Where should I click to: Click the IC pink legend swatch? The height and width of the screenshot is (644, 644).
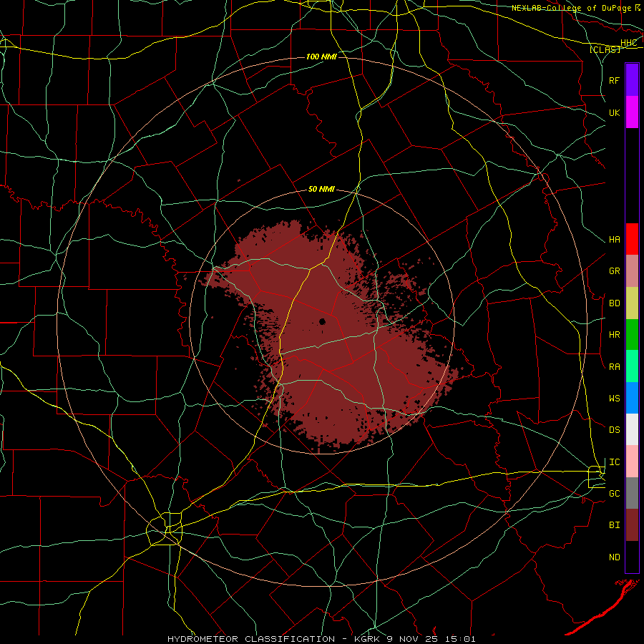[632, 462]
